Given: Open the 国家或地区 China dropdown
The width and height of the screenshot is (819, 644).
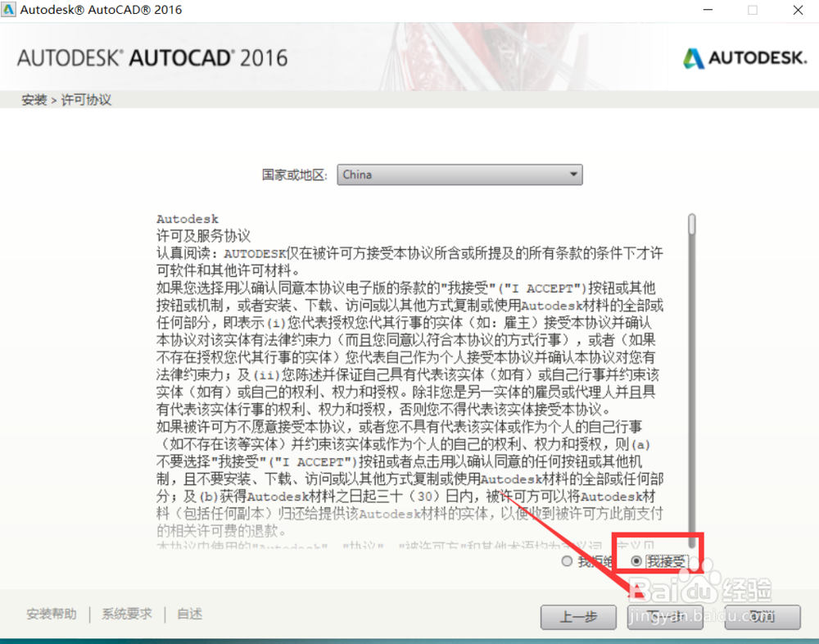Looking at the screenshot, I should [459, 175].
